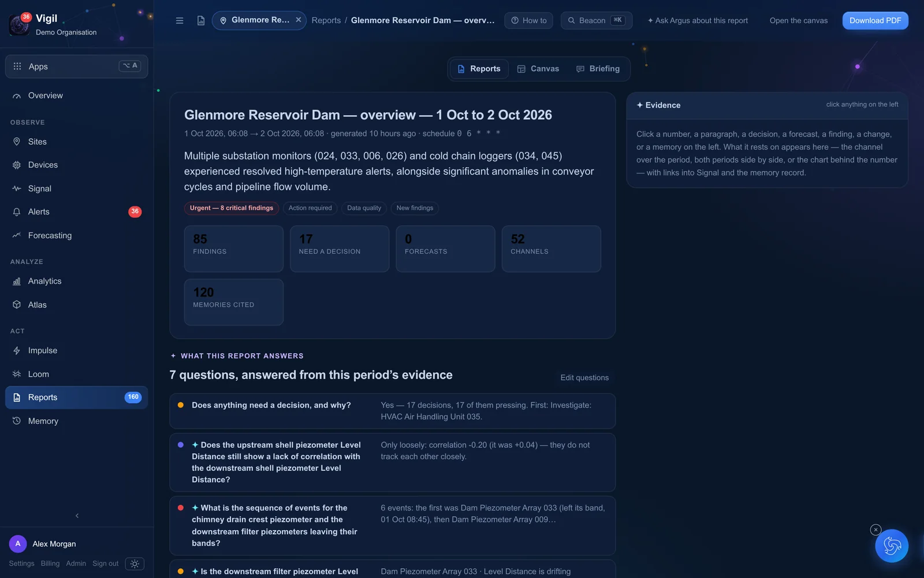The width and height of the screenshot is (924, 578).
Task: Click the Urgent — 8 critical findings tag
Action: (232, 208)
